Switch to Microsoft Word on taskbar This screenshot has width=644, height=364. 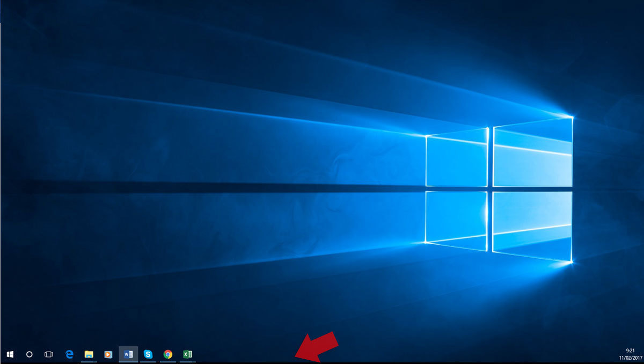(x=128, y=354)
